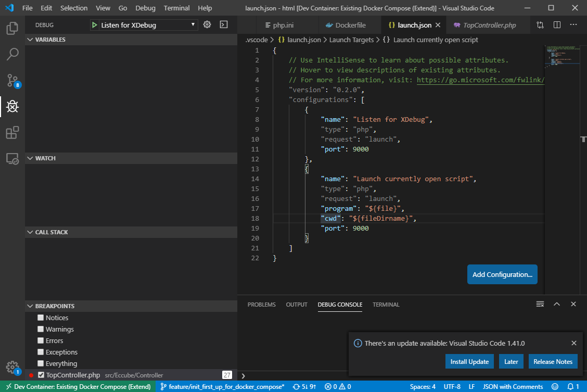This screenshot has width=587, height=392.
Task: Open the File menu
Action: pyautogui.click(x=28, y=8)
